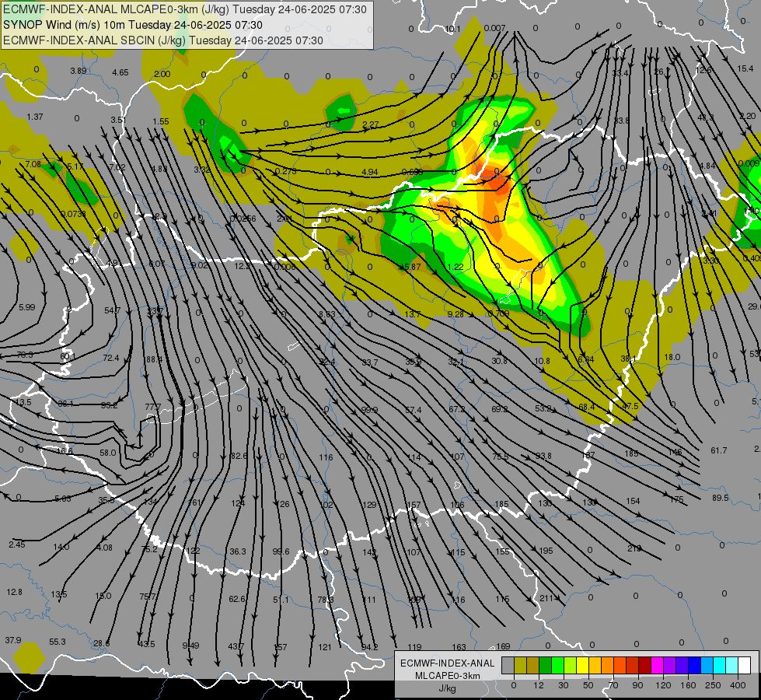Click the legend label MLCAPE0-3km
The height and width of the screenshot is (700, 761).
447,676
